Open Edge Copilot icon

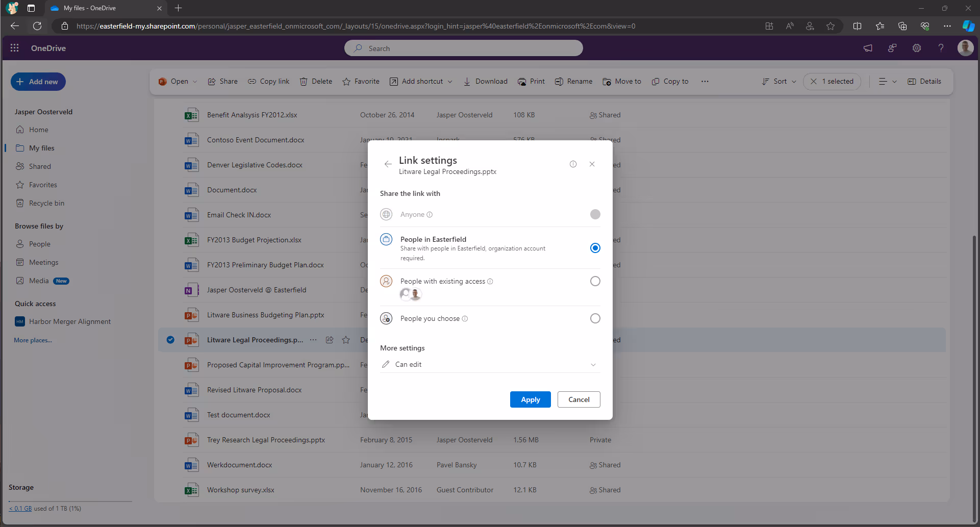pos(968,26)
